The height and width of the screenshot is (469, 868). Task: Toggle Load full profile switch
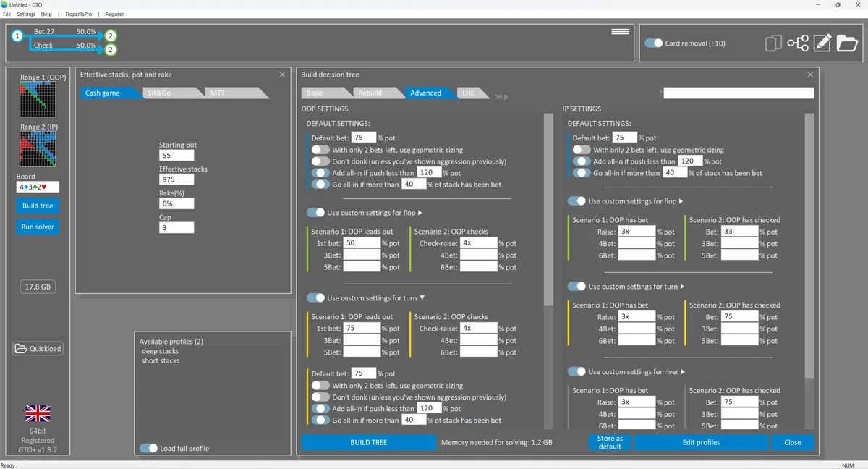tap(148, 448)
